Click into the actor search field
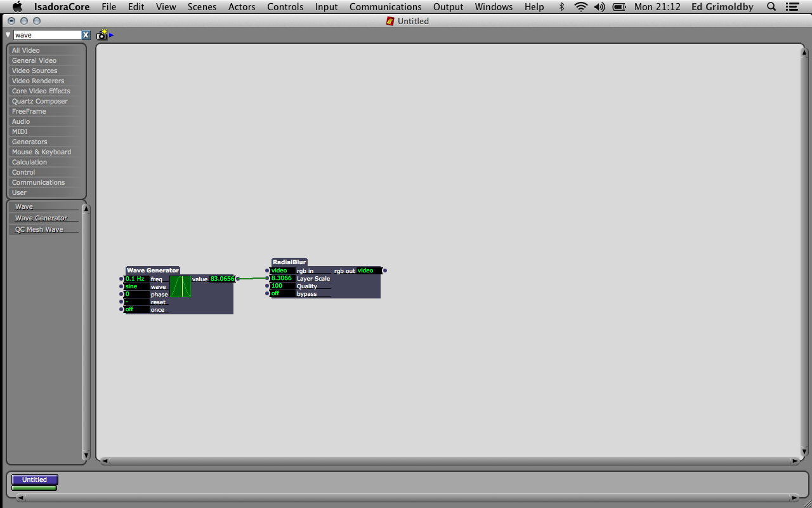This screenshot has height=508, width=812. tap(48, 35)
